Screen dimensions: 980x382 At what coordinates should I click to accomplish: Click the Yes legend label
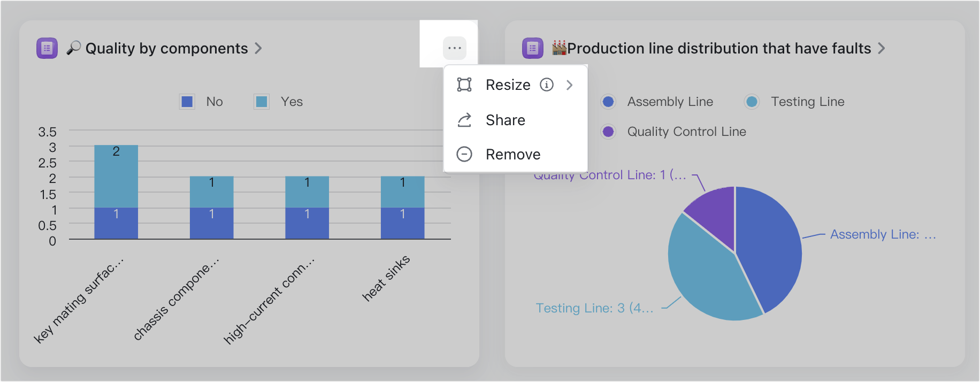point(292,102)
